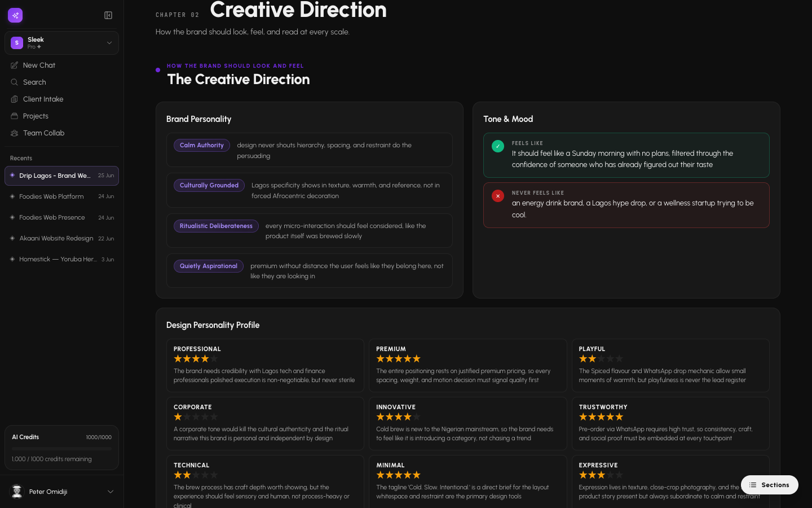The image size is (812, 508).
Task: Click the Search magnifier icon
Action: [15, 82]
